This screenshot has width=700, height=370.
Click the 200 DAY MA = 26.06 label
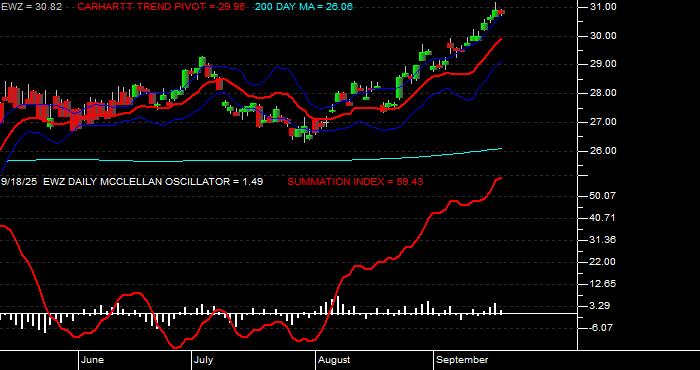tap(304, 7)
